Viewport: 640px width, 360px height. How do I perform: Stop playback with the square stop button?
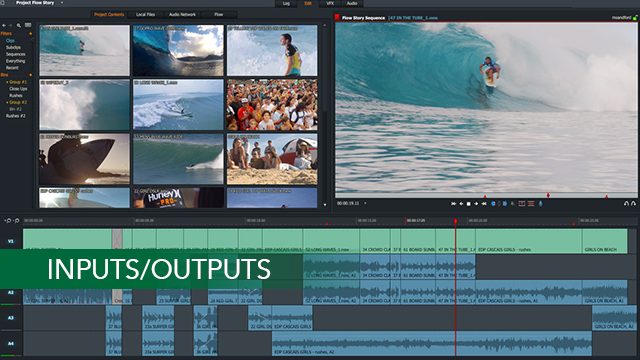pyautogui.click(x=469, y=204)
